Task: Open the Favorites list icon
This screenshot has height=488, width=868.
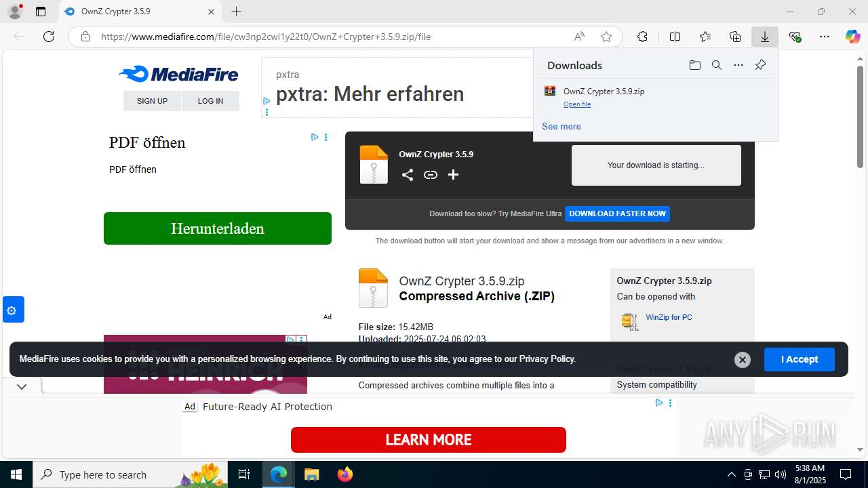Action: (x=705, y=37)
